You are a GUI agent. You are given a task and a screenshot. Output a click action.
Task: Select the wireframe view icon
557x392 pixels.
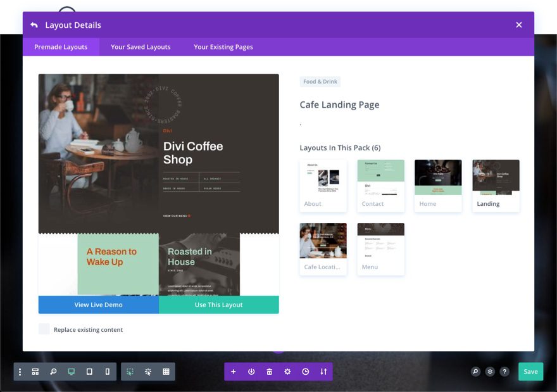coord(165,372)
